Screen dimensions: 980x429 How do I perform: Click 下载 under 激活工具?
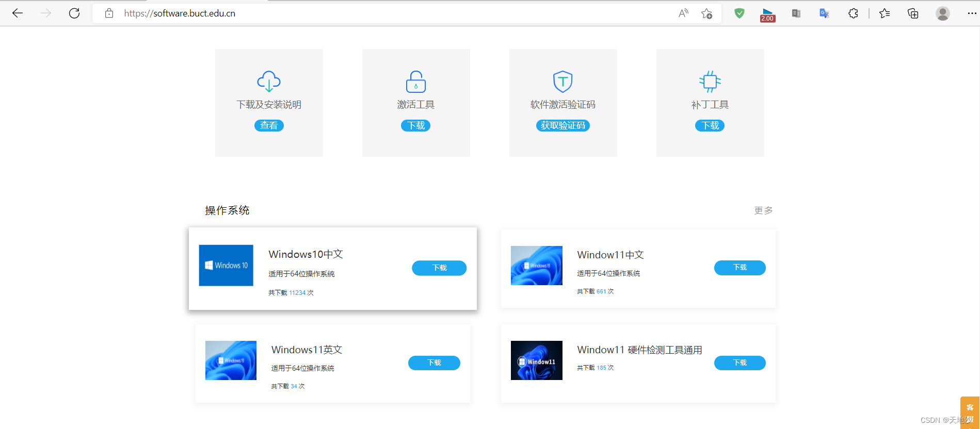pyautogui.click(x=416, y=125)
